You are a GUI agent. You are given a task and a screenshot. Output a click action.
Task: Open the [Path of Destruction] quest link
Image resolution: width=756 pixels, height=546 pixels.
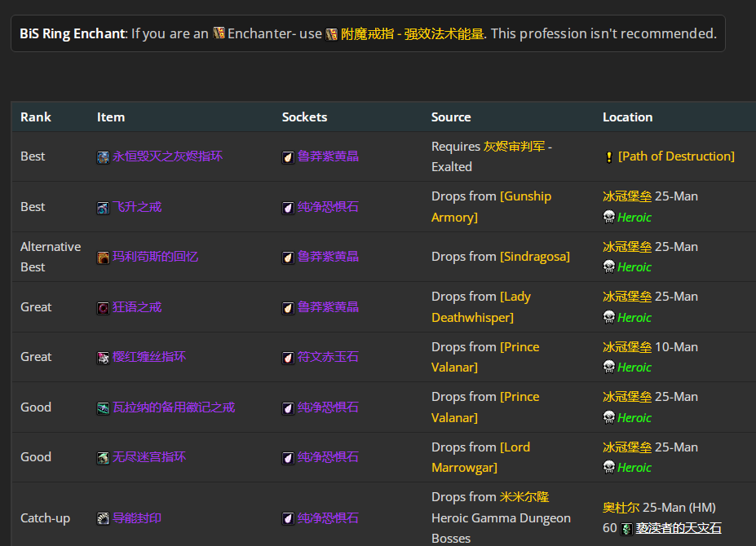click(x=676, y=156)
